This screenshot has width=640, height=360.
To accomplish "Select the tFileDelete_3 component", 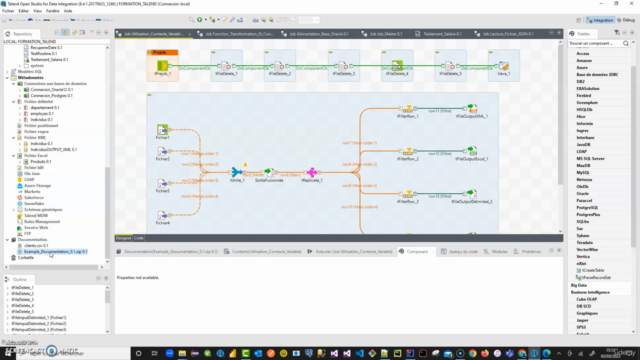I will 343,66.
